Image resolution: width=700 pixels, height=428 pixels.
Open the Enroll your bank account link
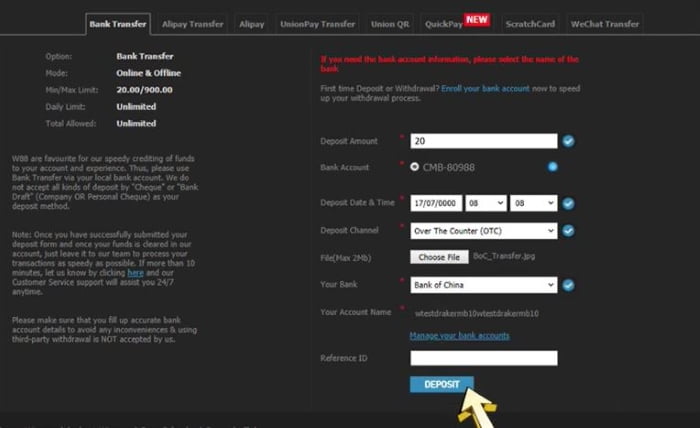click(x=485, y=88)
